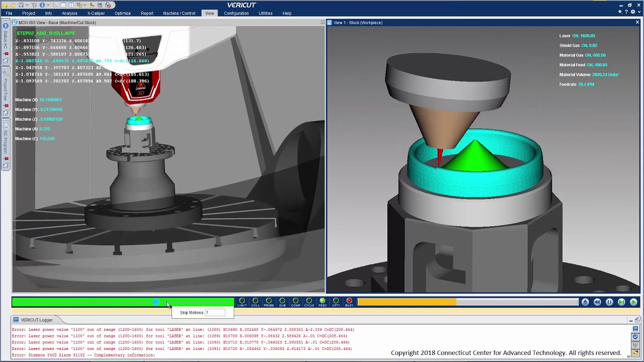Close the View 1 Stock (Workpiece) panel

pyautogui.click(x=637, y=22)
